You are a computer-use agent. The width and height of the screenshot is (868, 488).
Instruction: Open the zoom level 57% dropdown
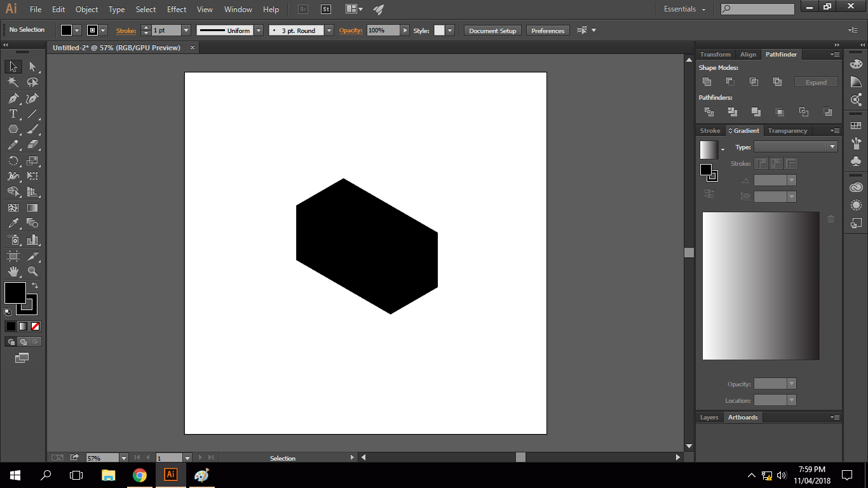coord(124,457)
